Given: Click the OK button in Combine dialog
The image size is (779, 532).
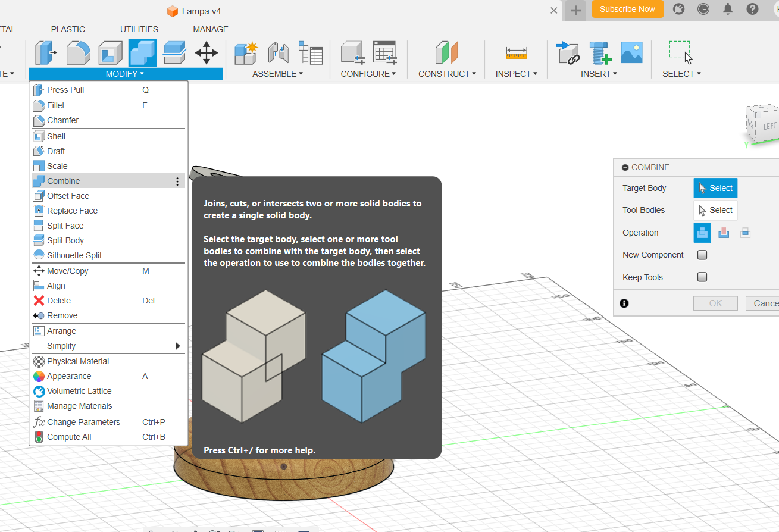Looking at the screenshot, I should point(715,303).
